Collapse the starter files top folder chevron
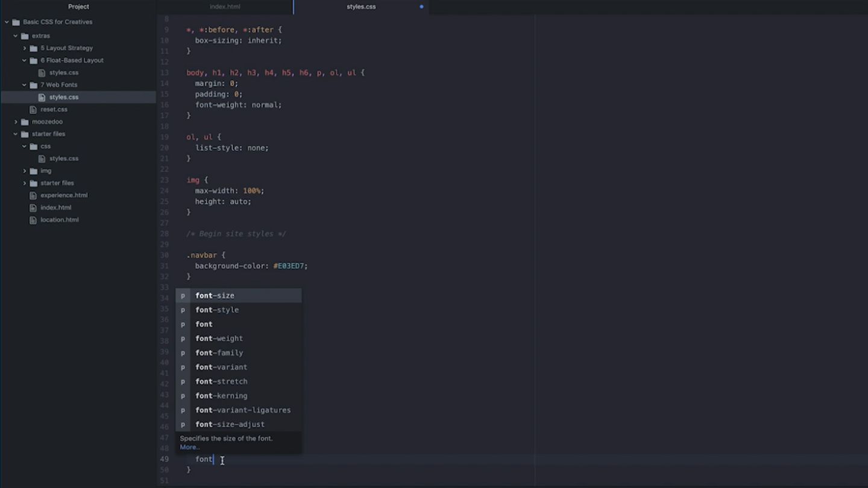 [x=16, y=134]
